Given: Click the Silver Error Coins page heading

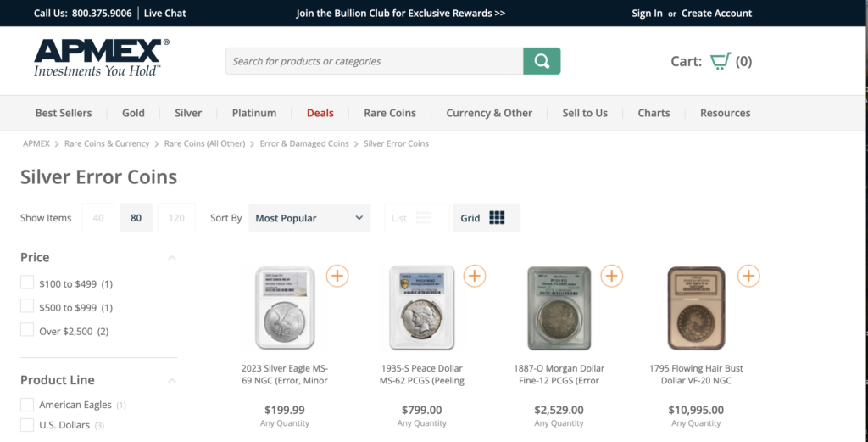Looking at the screenshot, I should [x=98, y=177].
